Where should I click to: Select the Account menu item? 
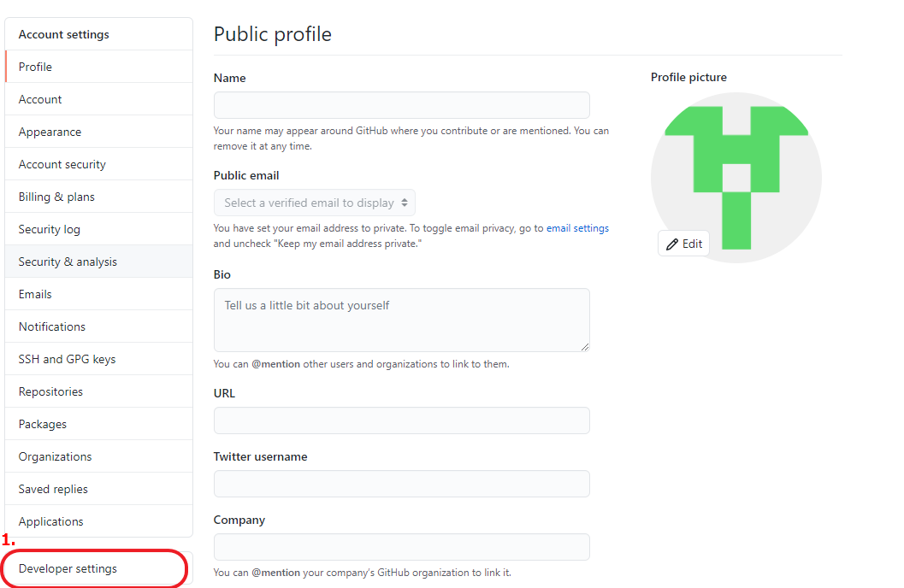(98, 99)
